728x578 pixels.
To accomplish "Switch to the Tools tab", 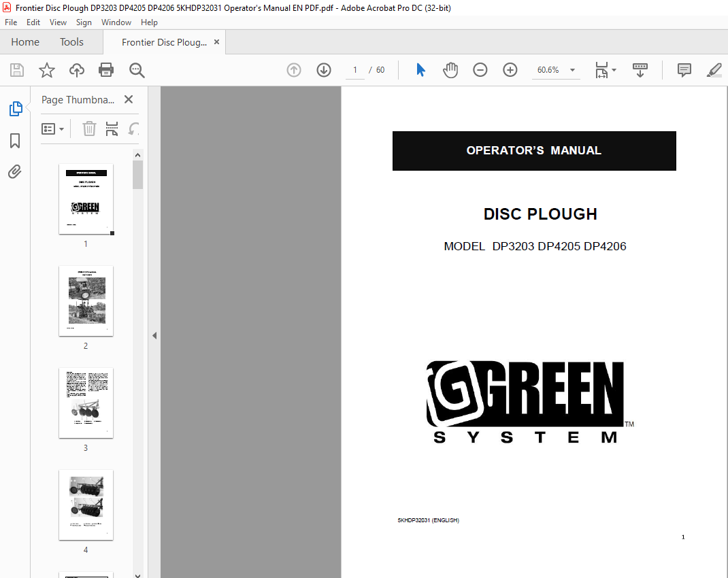I will pyautogui.click(x=71, y=41).
